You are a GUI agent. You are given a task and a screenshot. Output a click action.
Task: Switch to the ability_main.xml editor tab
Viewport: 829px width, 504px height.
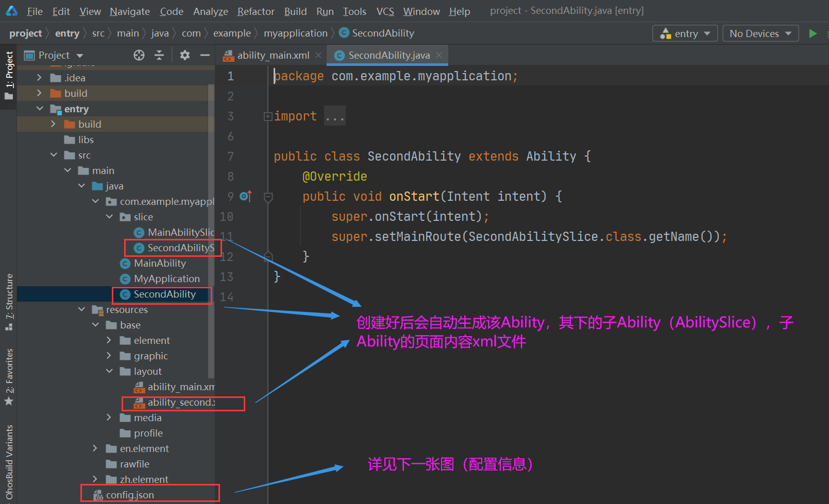273,55
